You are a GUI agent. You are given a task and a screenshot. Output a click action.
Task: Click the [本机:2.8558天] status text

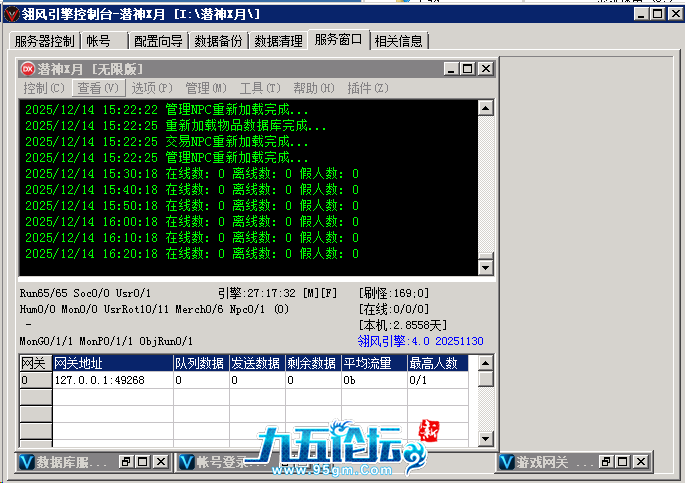(403, 325)
